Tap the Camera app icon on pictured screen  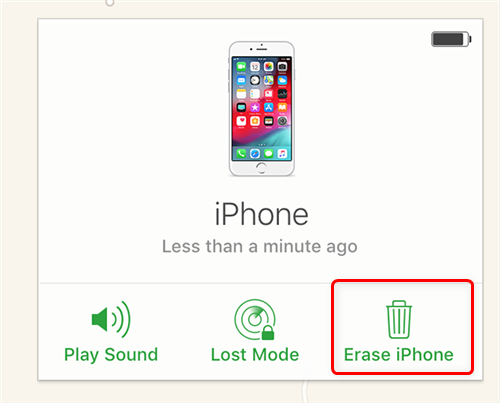click(282, 67)
